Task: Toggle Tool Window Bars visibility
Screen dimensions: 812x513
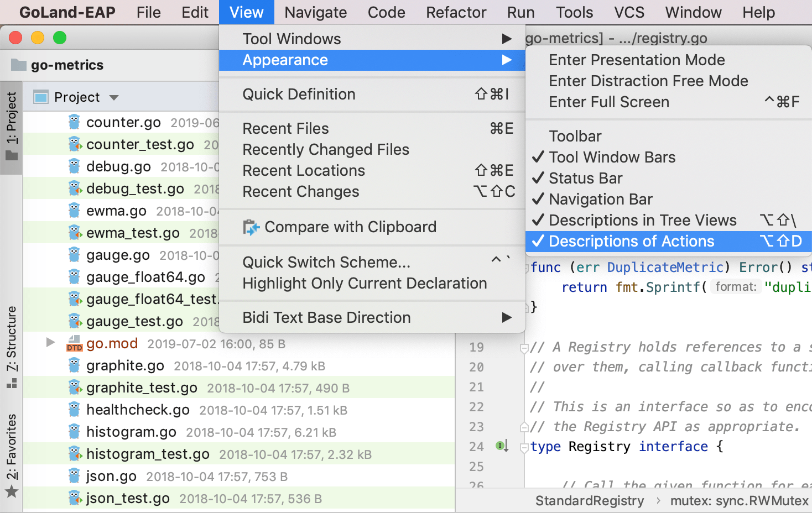Action: click(669, 157)
